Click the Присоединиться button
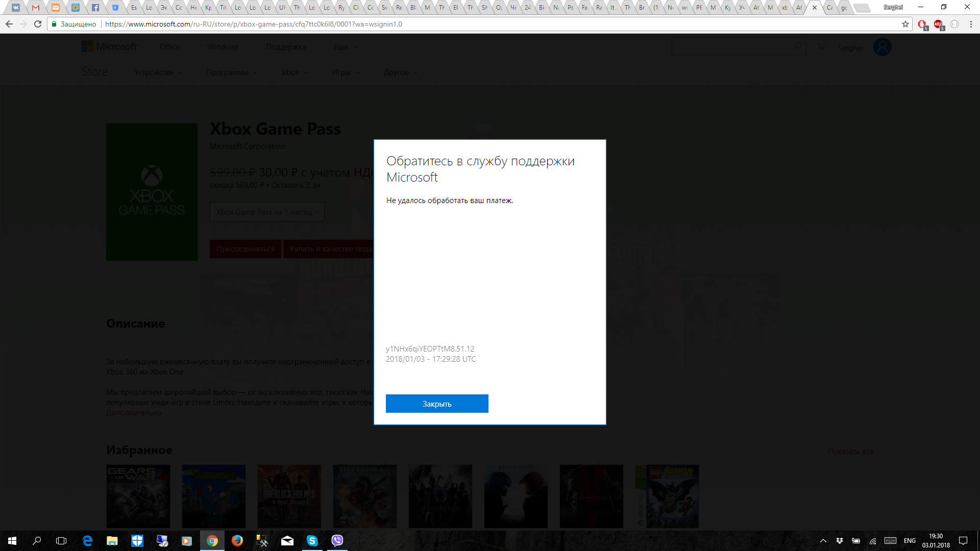This screenshot has height=551, width=980. coord(245,249)
